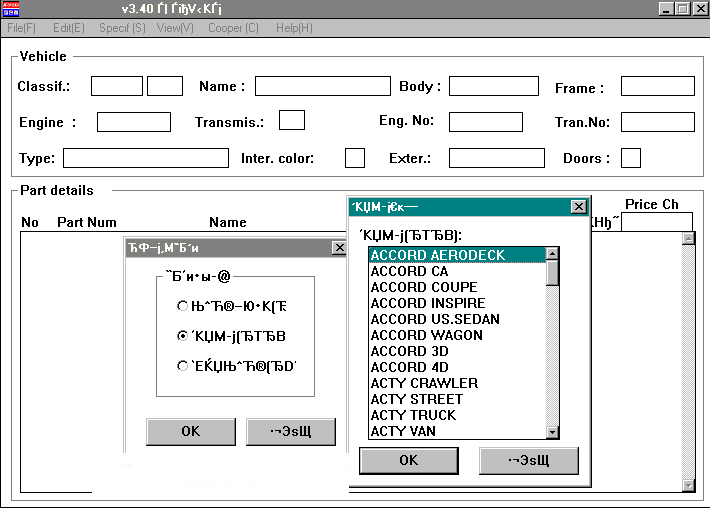The height and width of the screenshot is (508, 710).
Task: Click the Eng. No input field
Action: tap(485, 122)
